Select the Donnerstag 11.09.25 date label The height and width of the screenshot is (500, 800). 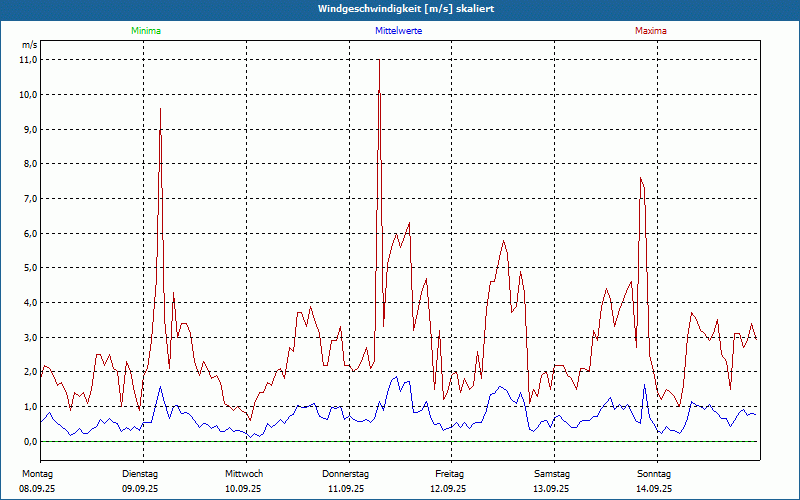[x=346, y=480]
